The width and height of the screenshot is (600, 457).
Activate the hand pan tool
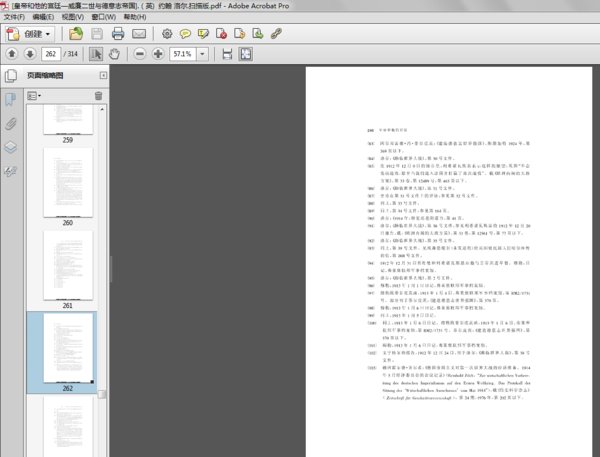point(114,54)
